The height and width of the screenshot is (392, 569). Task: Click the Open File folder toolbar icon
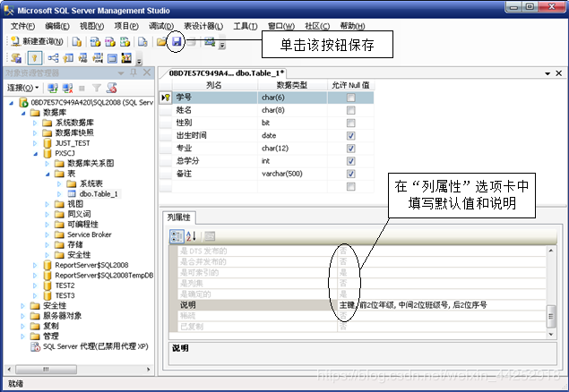coord(161,42)
